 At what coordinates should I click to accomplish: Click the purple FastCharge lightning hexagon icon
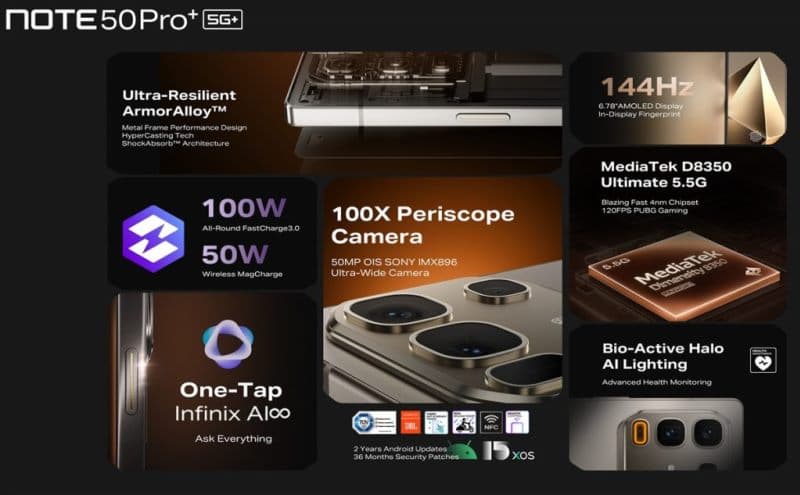(x=153, y=238)
